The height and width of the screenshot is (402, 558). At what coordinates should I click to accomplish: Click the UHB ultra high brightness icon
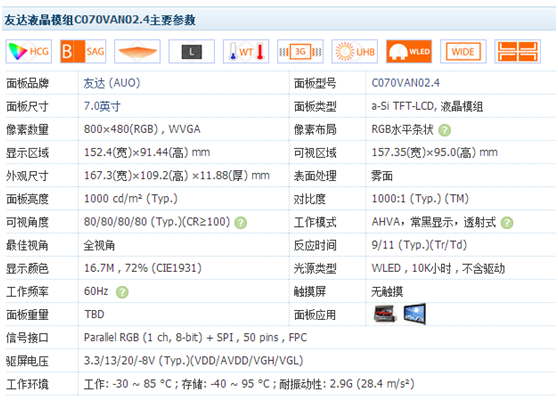pyautogui.click(x=355, y=52)
